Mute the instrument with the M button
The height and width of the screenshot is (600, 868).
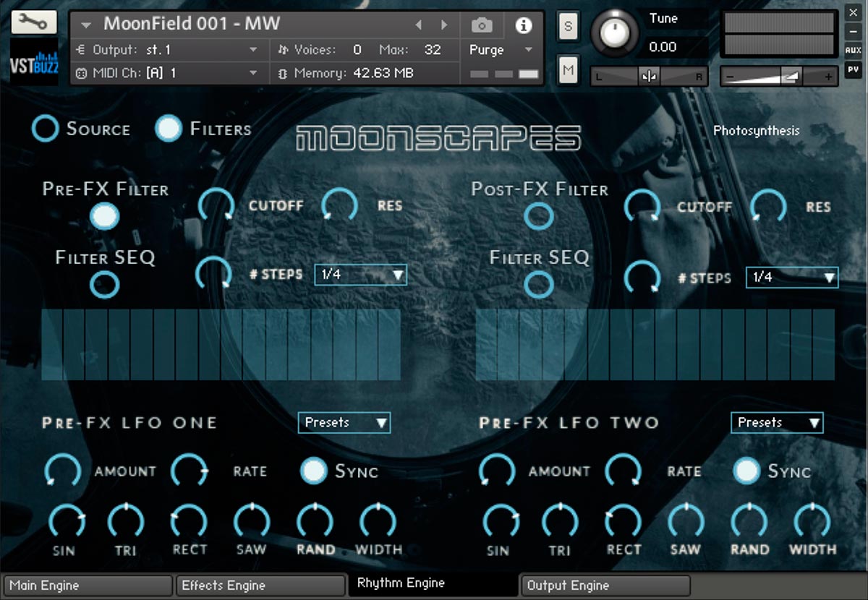pos(568,69)
